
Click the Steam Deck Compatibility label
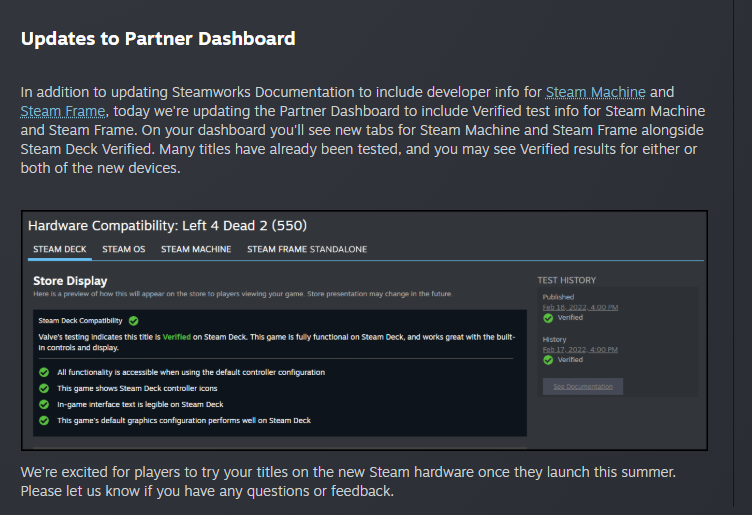click(x=80, y=321)
